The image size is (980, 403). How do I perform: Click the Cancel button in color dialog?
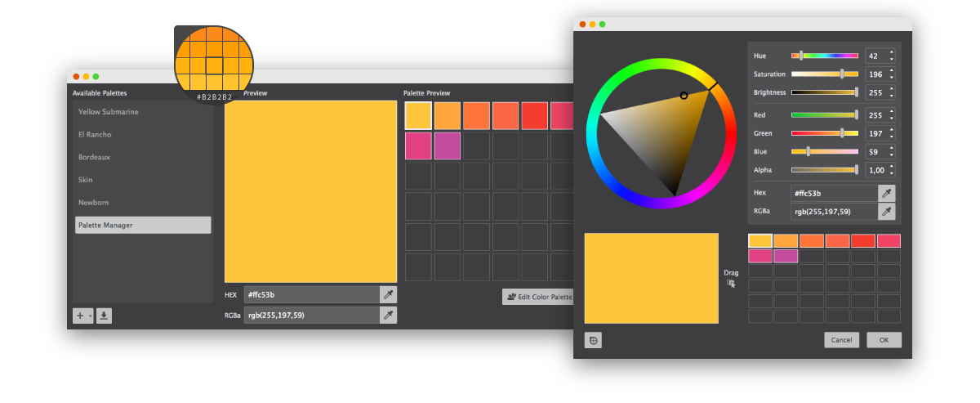841,340
